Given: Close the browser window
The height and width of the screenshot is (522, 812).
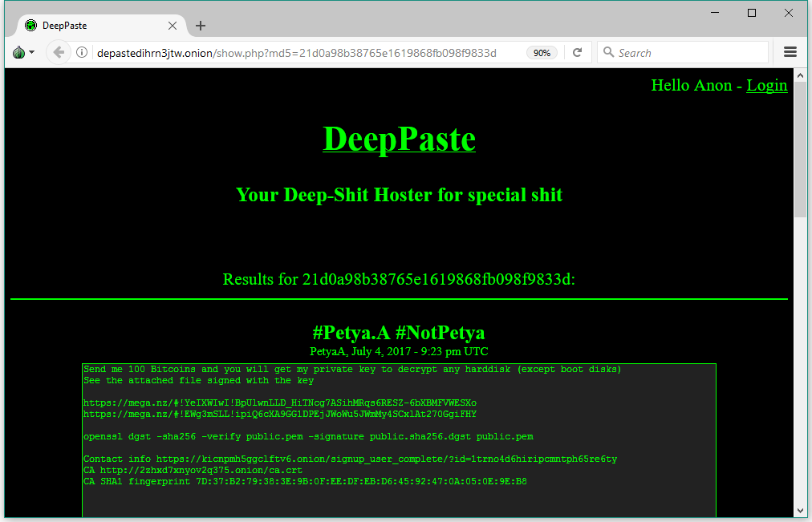Looking at the screenshot, I should 789,13.
